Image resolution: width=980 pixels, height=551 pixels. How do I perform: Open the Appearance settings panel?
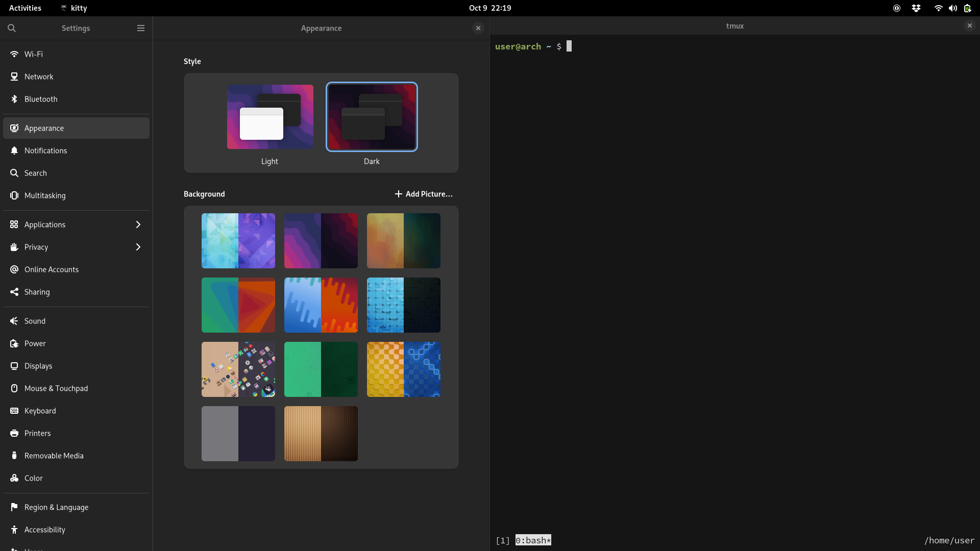[x=76, y=128]
